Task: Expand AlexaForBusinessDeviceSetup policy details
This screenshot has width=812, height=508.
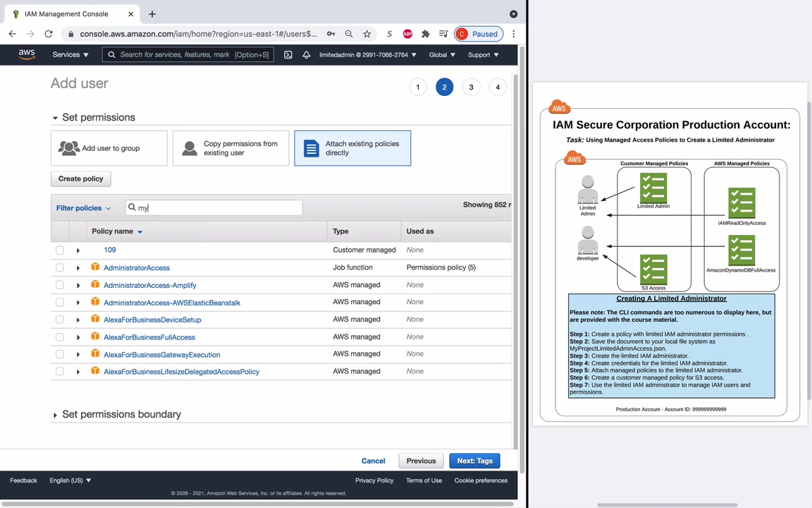Action: point(78,320)
